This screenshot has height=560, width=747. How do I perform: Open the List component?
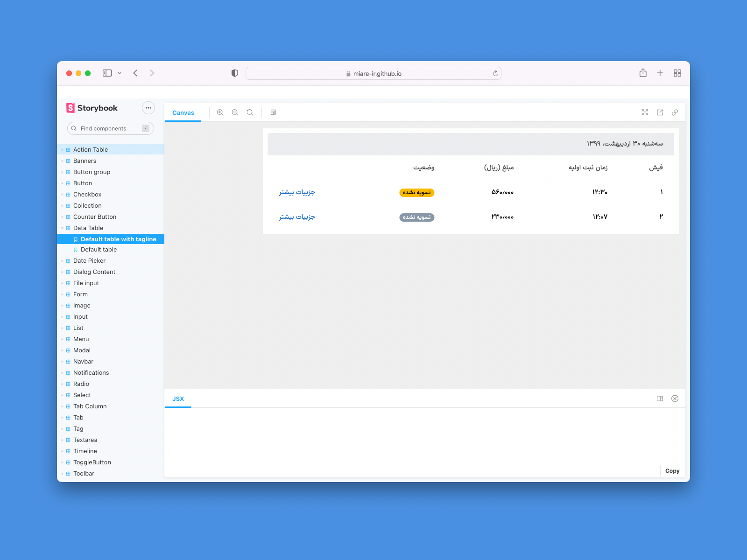click(x=111, y=328)
